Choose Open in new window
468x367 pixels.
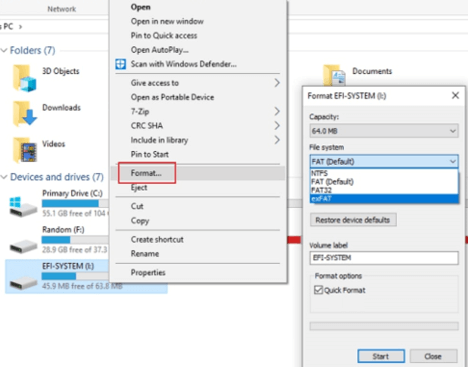167,21
